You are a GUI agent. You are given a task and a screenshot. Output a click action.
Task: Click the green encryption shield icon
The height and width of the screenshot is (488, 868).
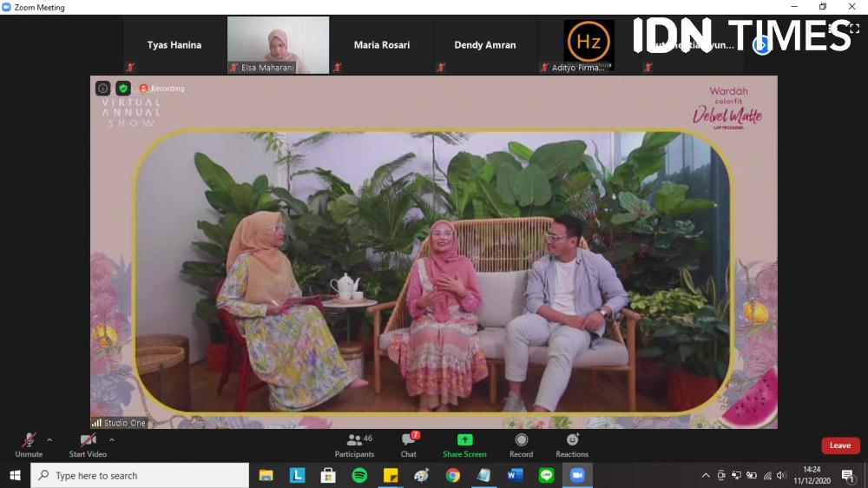123,88
